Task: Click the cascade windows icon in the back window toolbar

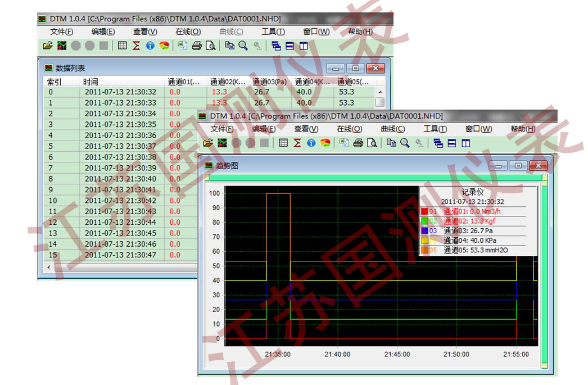Action: tap(276, 46)
